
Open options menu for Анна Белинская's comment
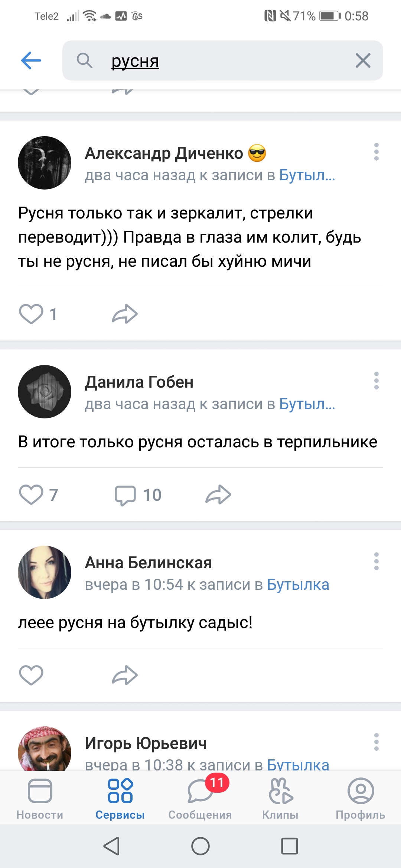click(x=376, y=561)
